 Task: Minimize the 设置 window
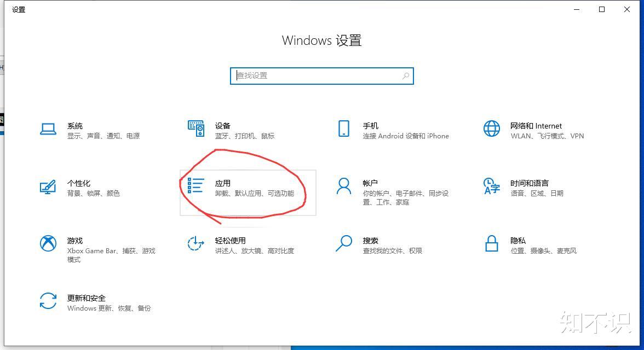coord(577,9)
